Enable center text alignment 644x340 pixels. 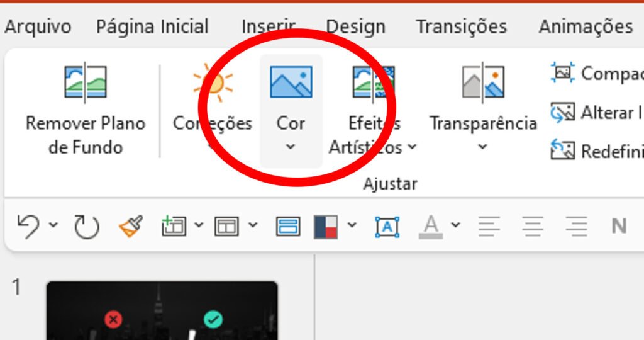(533, 226)
